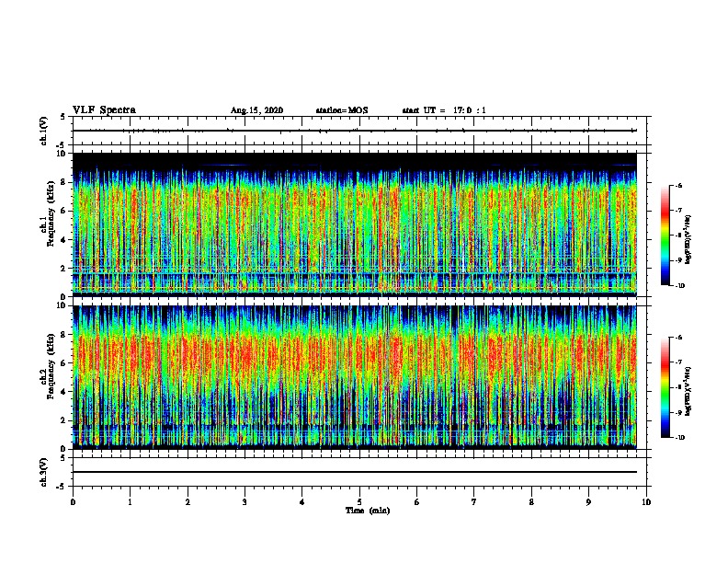Click the ch.1 frequency tick label "2"
This screenshot has width=728, height=563.
click(64, 269)
